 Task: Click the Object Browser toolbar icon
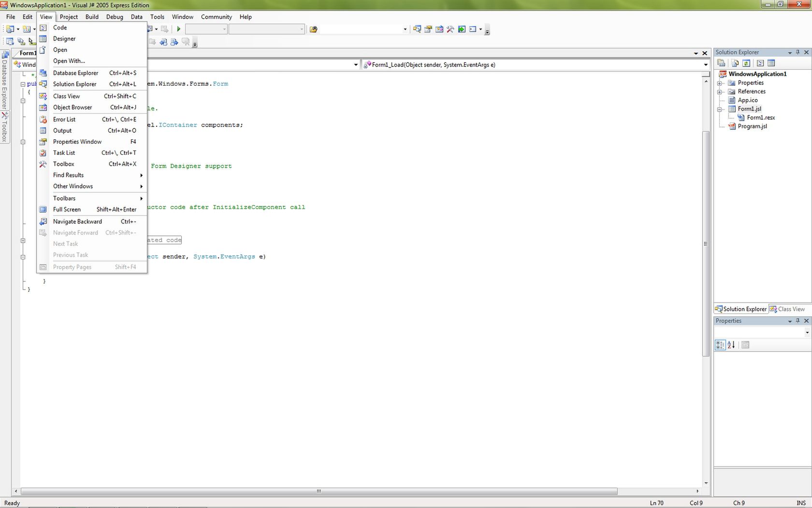tap(439, 29)
